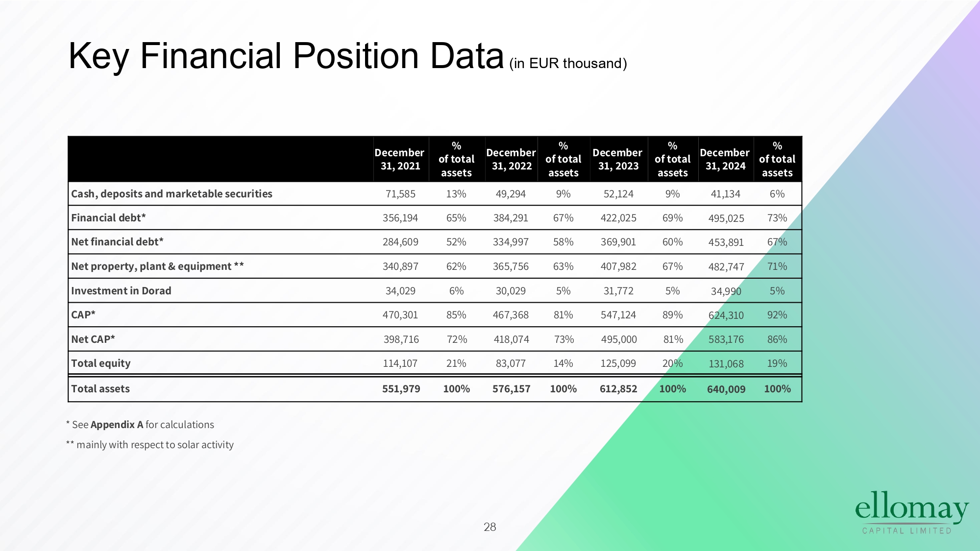Click the "(in EUR thousand)" subtitle text

[x=568, y=64]
